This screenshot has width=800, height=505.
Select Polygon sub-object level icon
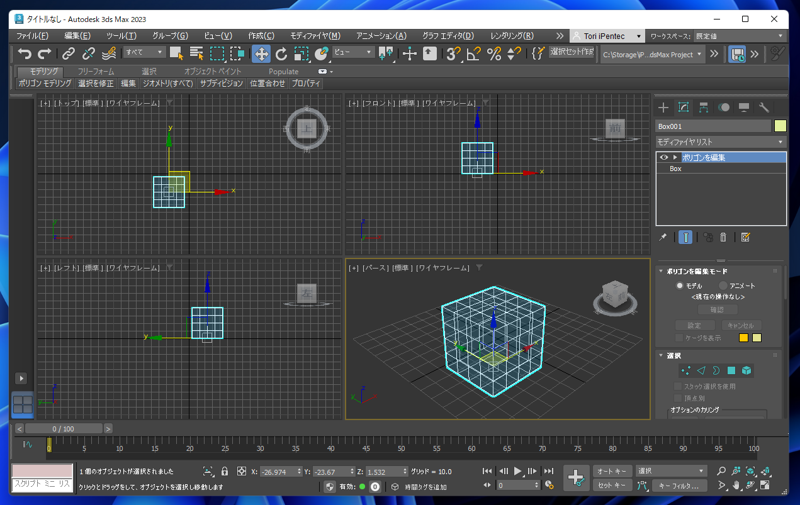pyautogui.click(x=731, y=370)
